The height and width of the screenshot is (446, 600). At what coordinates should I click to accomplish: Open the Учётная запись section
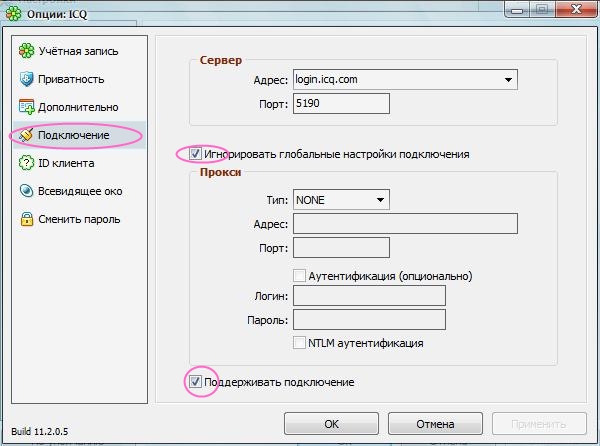pos(79,51)
